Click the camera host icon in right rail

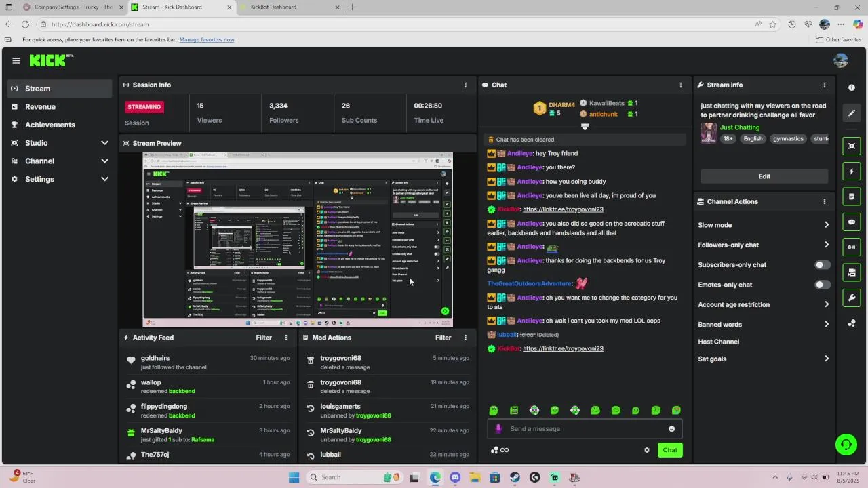[852, 272]
